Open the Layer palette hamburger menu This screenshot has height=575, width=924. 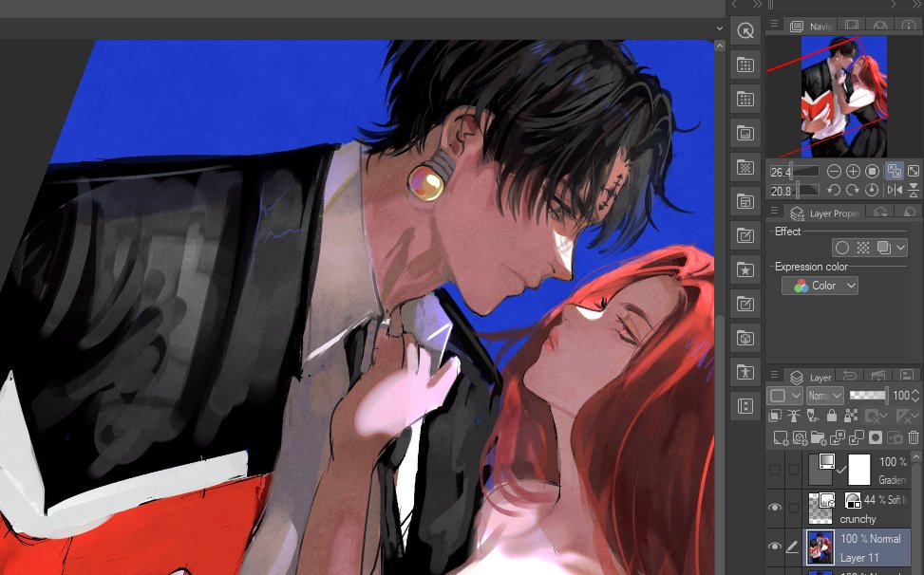click(x=774, y=374)
